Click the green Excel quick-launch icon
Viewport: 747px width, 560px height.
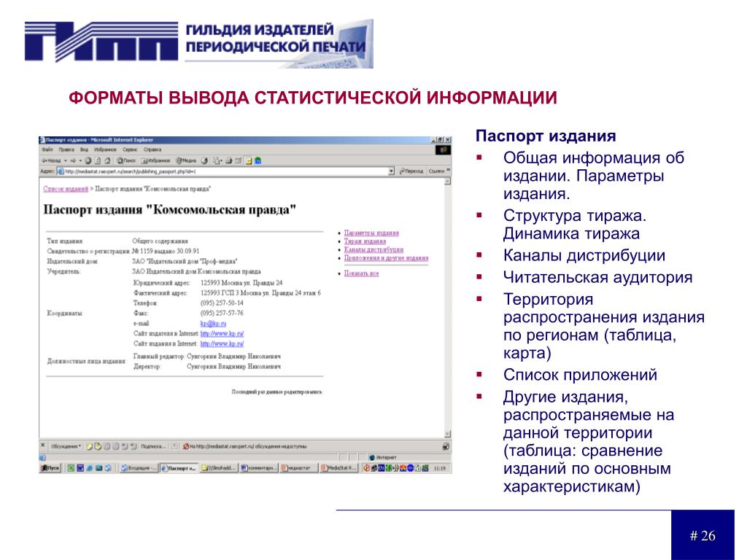pos(71,468)
